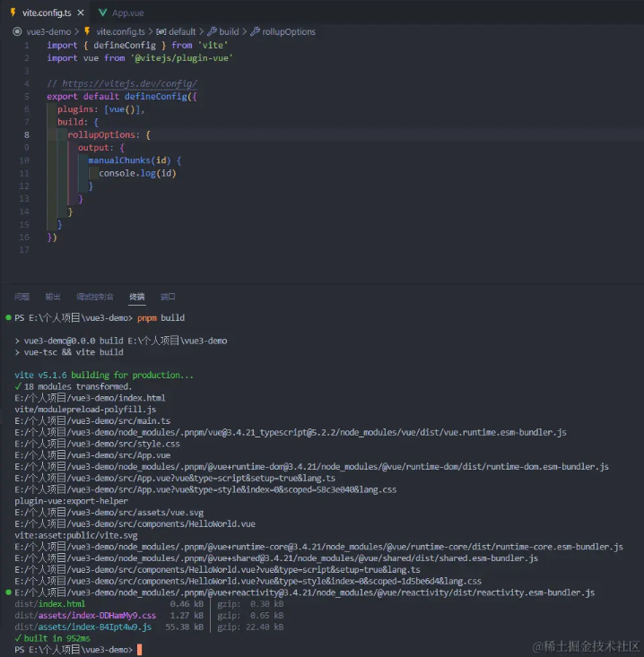Click the 'dist/index.html' output entry
644x657 pixels.
pos(50,604)
